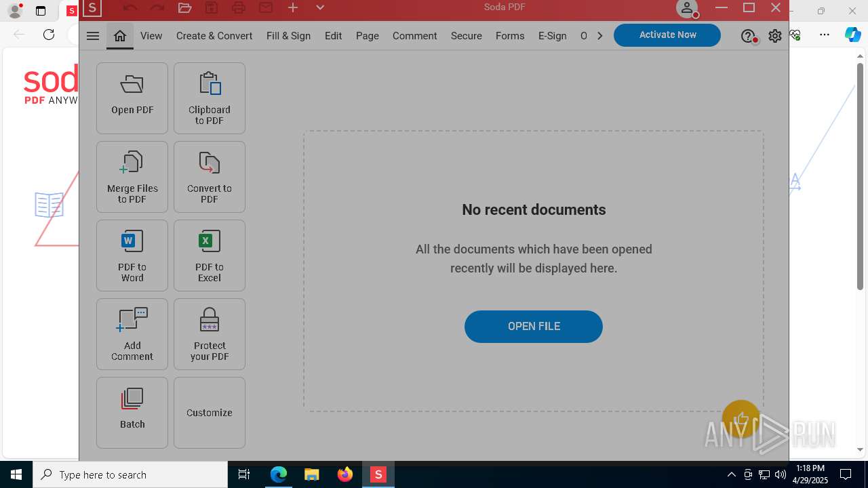Show hidden system tray icons
The width and height of the screenshot is (868, 488).
pyautogui.click(x=731, y=474)
